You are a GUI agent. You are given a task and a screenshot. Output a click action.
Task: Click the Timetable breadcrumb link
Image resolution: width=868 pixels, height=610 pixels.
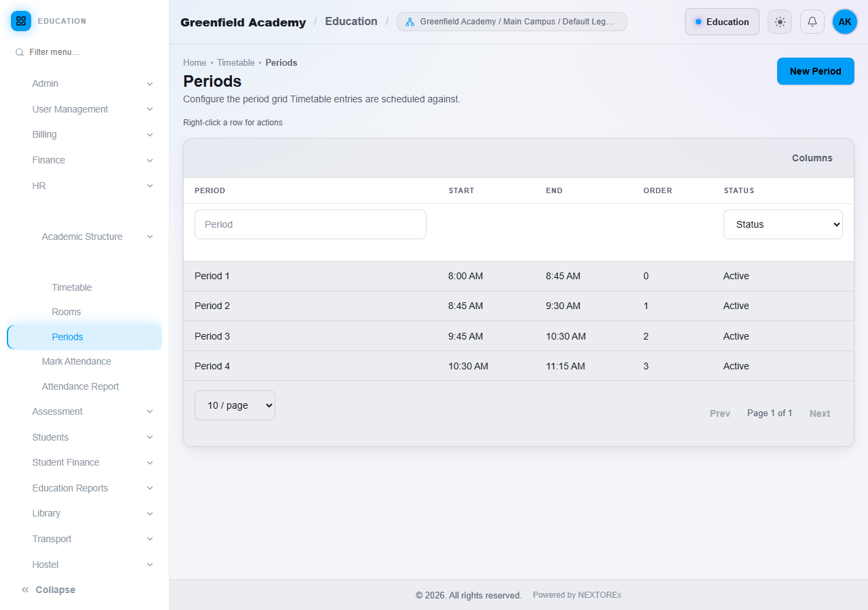[236, 62]
